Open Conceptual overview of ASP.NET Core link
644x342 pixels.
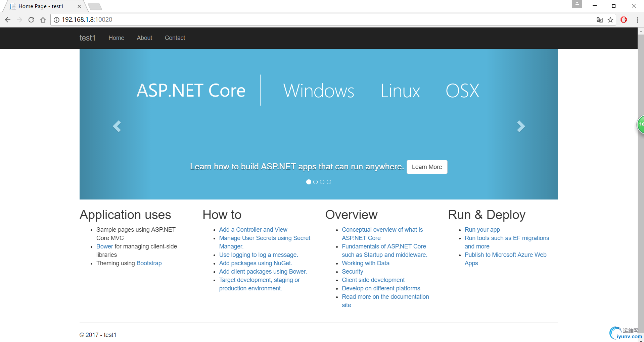[382, 234]
